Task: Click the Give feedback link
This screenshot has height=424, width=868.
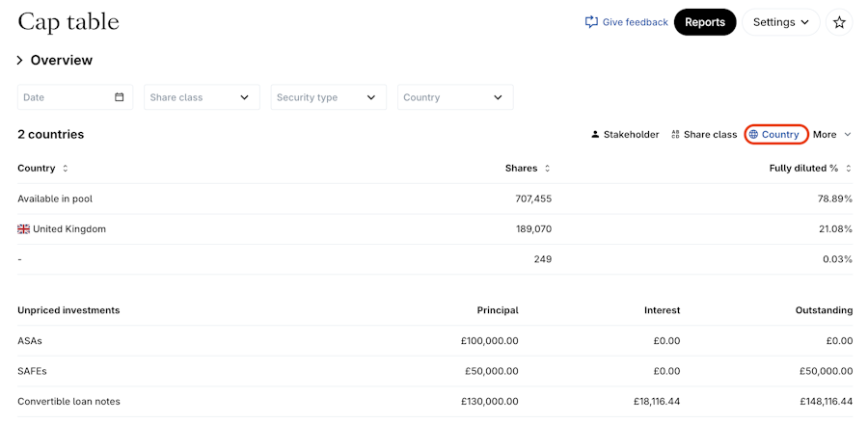Action: [x=635, y=22]
